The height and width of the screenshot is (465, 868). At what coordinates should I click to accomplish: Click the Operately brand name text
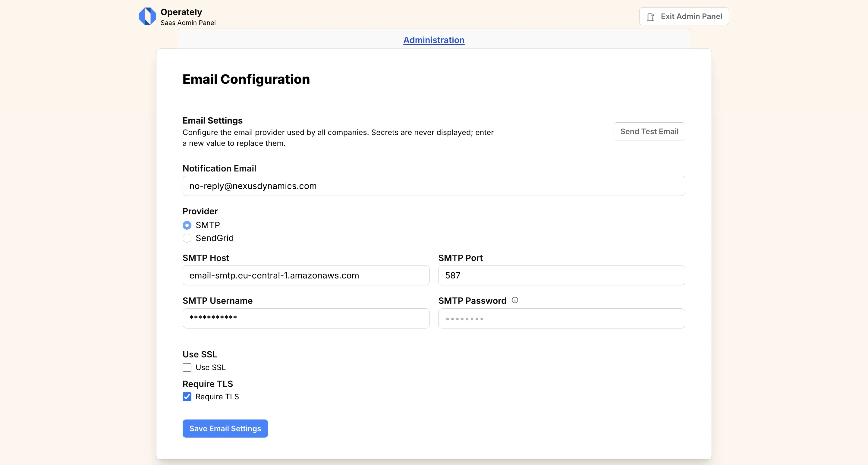coord(181,12)
